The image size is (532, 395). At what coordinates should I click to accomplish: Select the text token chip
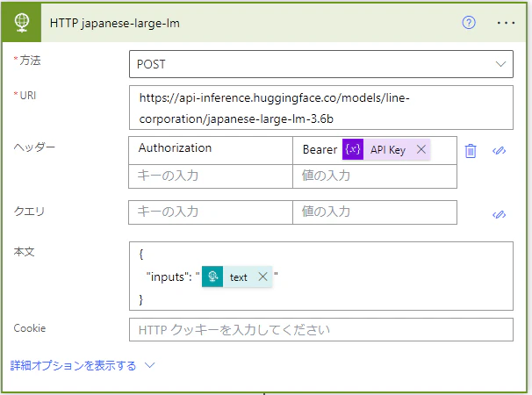click(x=237, y=276)
